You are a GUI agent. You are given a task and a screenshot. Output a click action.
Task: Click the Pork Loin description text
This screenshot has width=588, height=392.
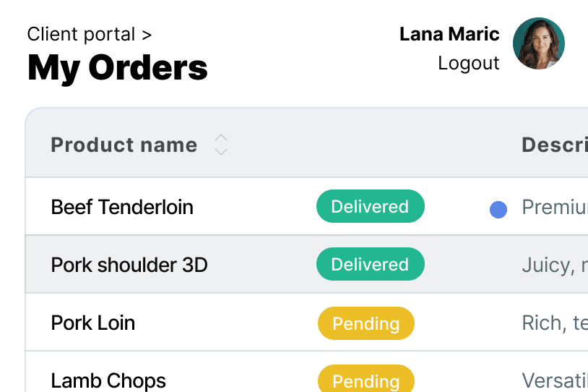tap(555, 323)
